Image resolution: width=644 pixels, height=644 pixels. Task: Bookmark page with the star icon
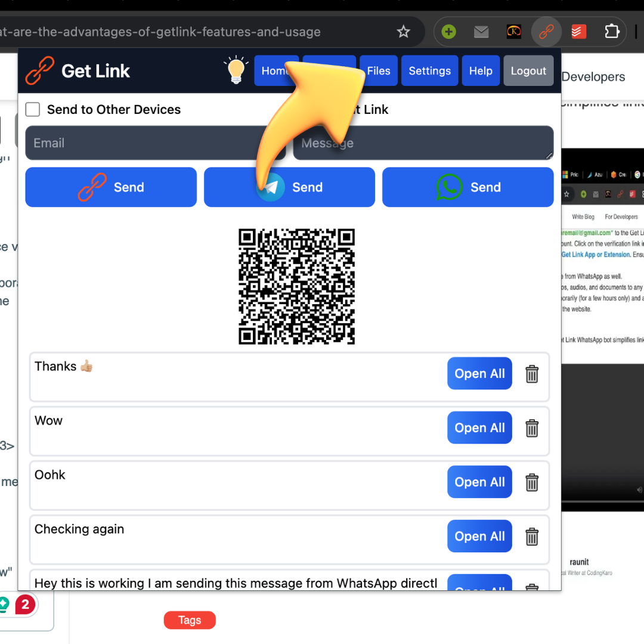(x=403, y=32)
